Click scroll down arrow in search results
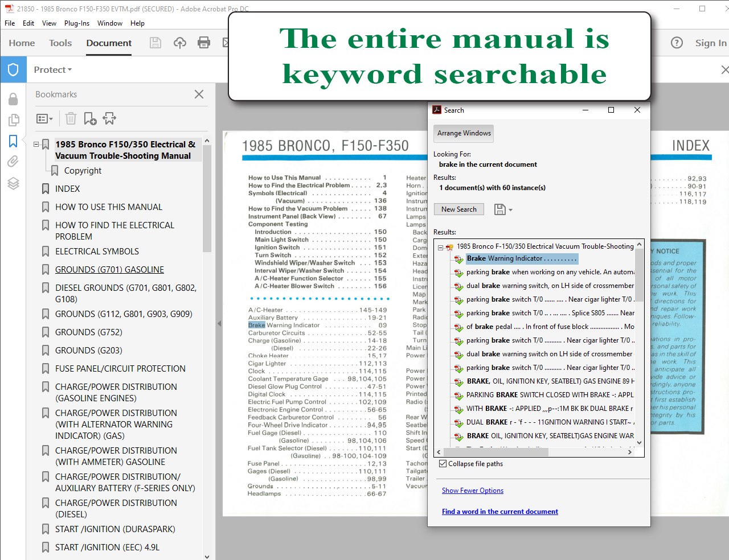The image size is (729, 560). pyautogui.click(x=640, y=443)
